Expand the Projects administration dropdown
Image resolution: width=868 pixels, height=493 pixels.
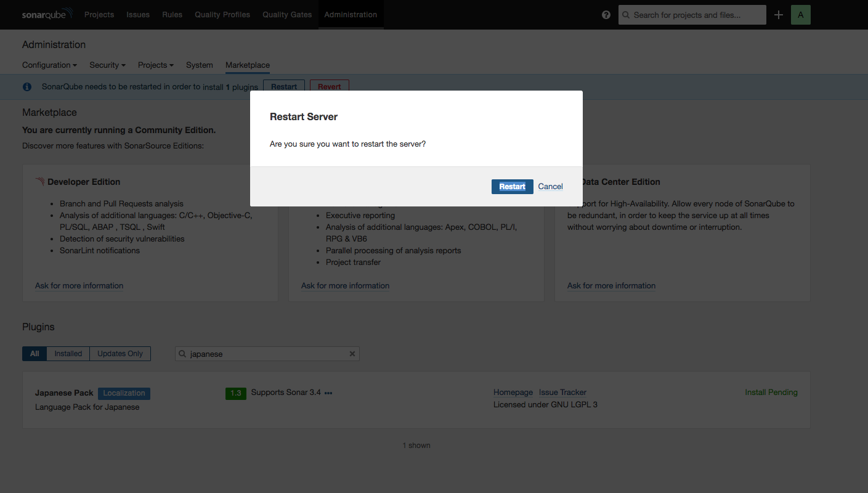click(x=155, y=65)
